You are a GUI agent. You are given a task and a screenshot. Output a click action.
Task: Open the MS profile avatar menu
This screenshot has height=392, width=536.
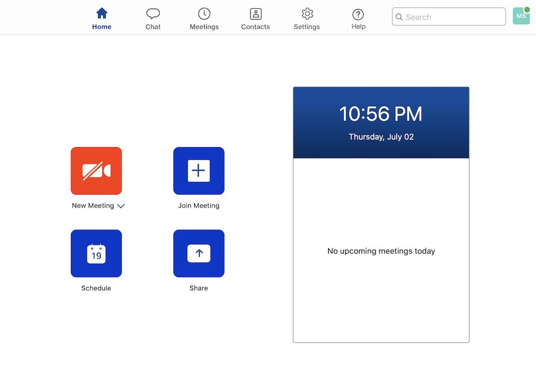tap(520, 17)
